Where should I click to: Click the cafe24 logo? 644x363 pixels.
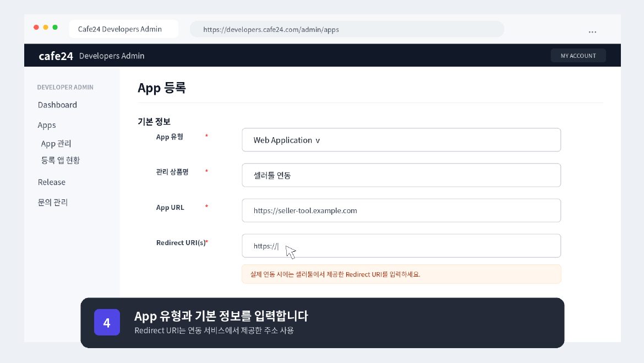click(56, 56)
